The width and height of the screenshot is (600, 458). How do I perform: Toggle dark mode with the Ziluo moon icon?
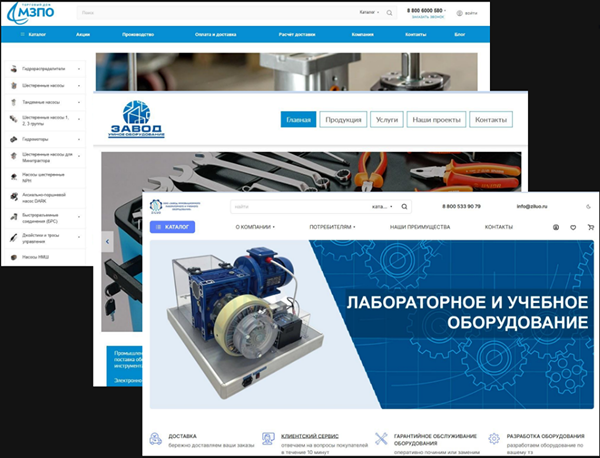[588, 207]
